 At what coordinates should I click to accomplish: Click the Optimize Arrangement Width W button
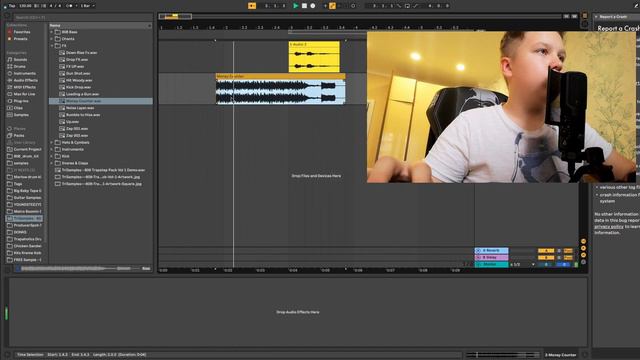(x=574, y=16)
